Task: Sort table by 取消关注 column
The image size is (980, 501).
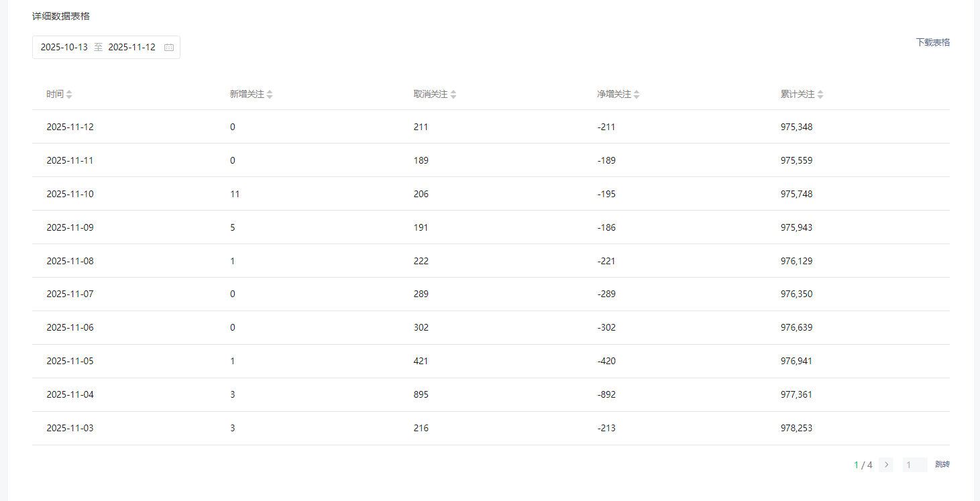Action: [x=453, y=95]
